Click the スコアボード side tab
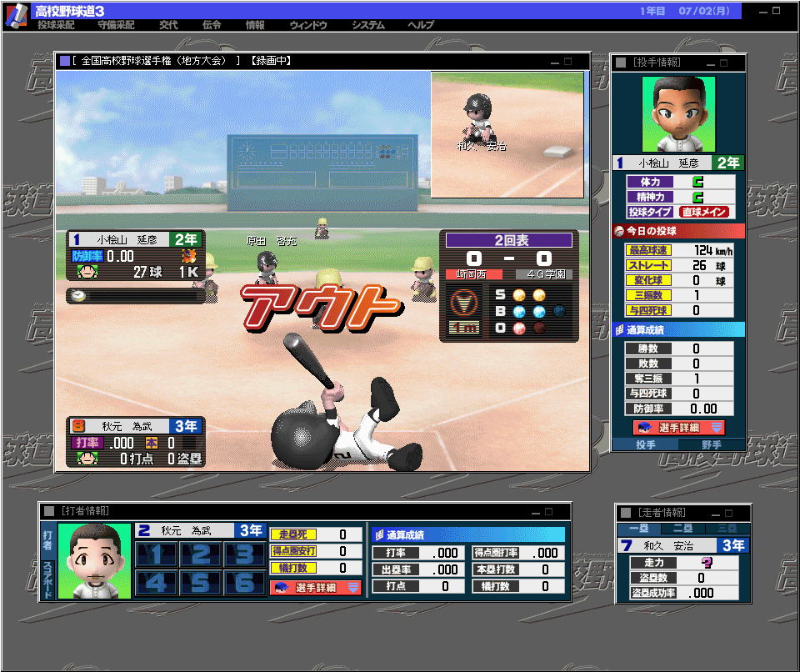Image resolution: width=800 pixels, height=672 pixels. pos(47,577)
